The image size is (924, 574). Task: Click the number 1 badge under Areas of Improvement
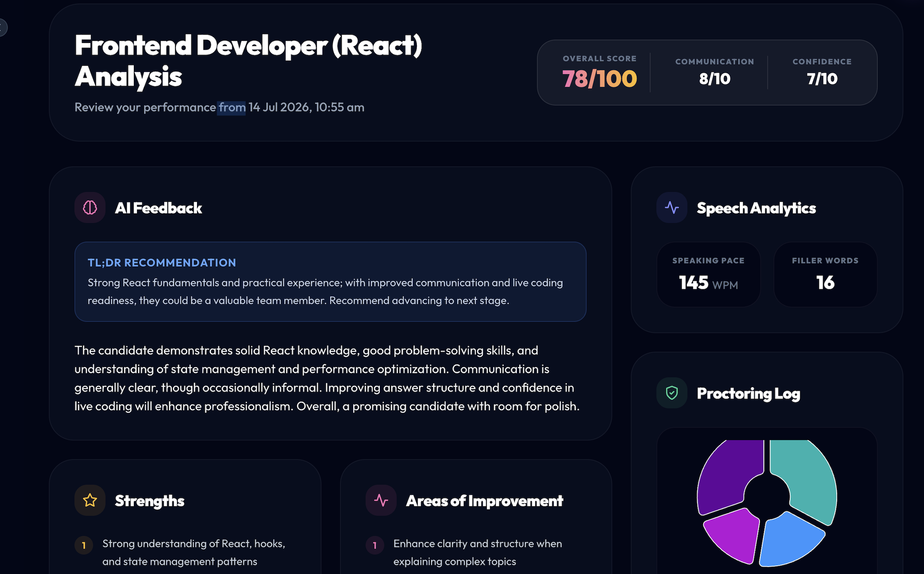(375, 545)
